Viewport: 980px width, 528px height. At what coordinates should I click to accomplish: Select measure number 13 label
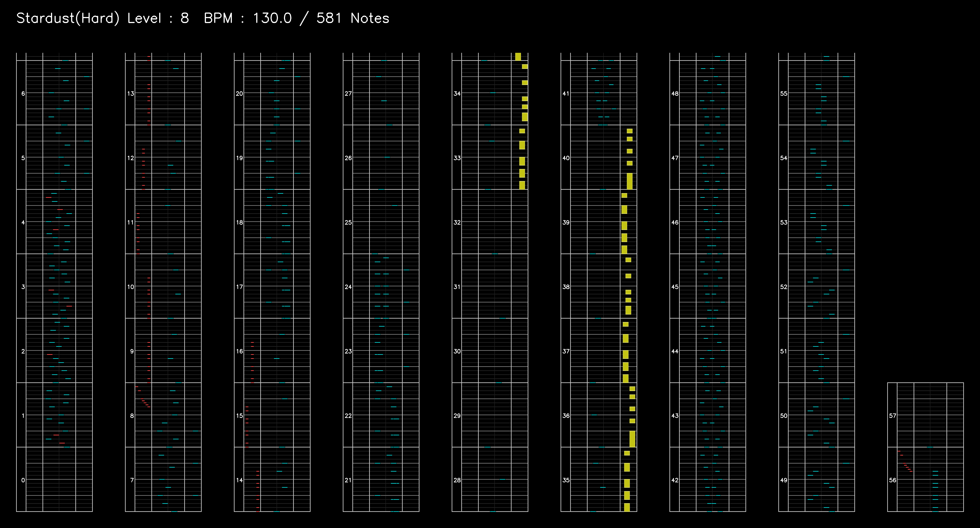[131, 94]
